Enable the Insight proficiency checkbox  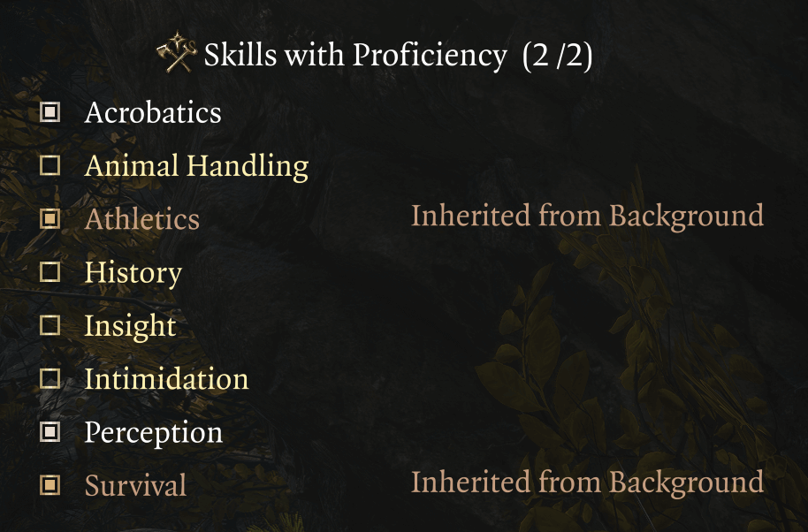click(x=49, y=325)
